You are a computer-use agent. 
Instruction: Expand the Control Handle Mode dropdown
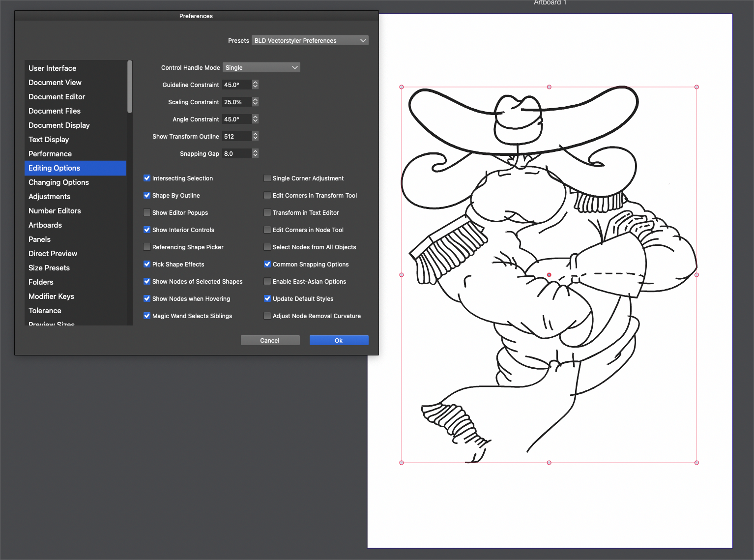pos(261,67)
